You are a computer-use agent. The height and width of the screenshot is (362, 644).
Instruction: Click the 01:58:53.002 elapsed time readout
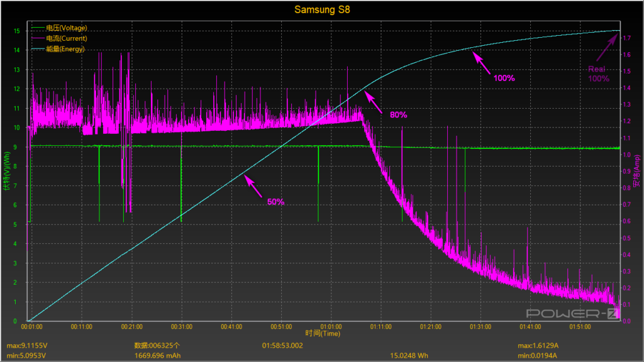[x=282, y=346]
